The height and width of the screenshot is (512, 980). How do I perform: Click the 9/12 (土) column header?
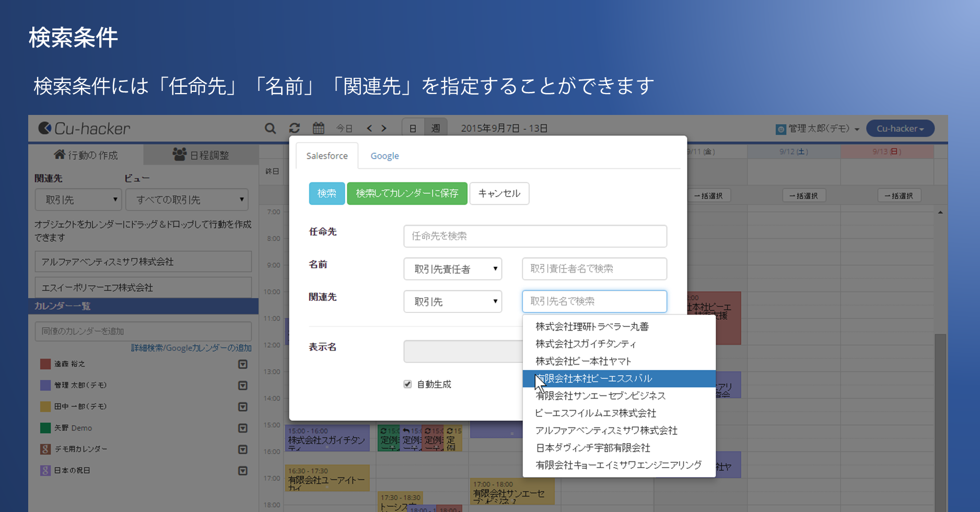(794, 152)
